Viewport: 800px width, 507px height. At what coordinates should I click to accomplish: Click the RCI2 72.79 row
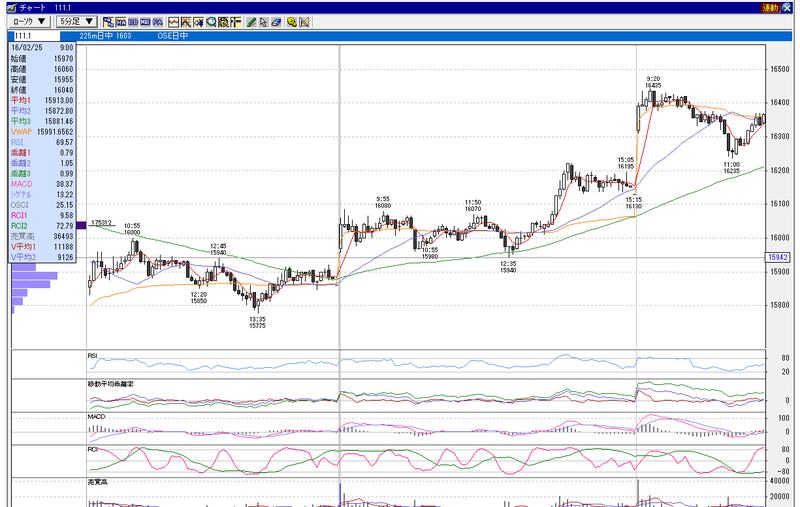pyautogui.click(x=42, y=226)
